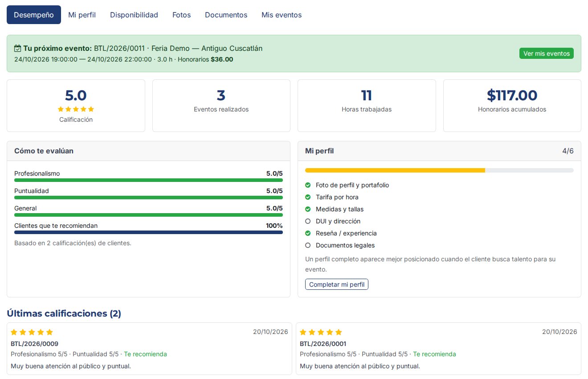588x379 pixels.
Task: Click the Eventos realizados stat card
Action: 221,106
